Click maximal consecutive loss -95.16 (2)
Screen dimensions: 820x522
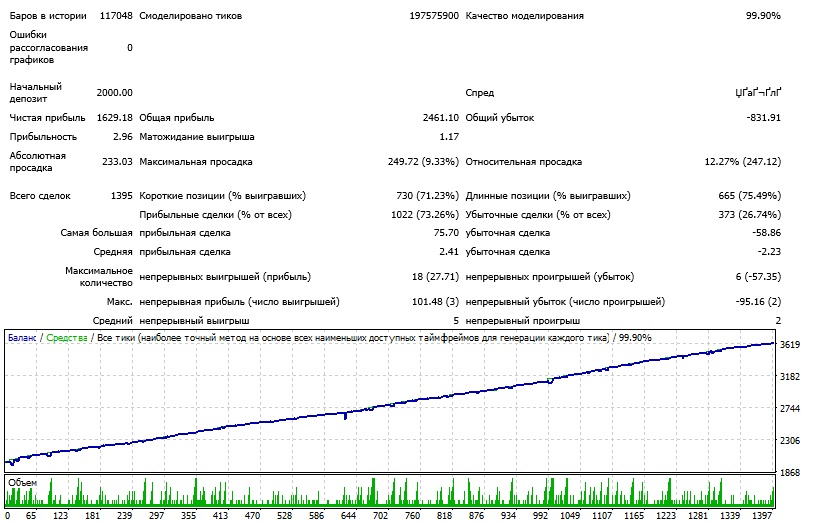(x=758, y=302)
